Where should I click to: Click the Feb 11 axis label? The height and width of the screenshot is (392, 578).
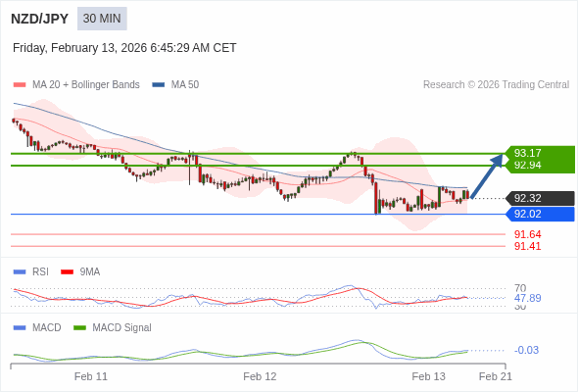pos(91,376)
